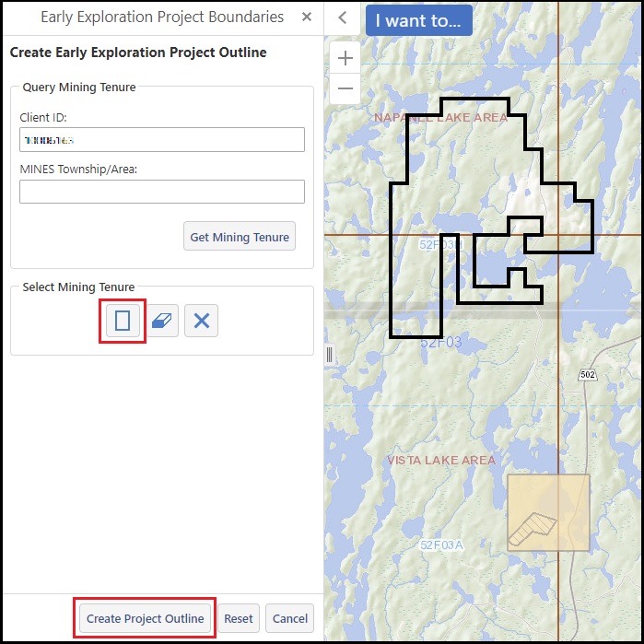
Task: Cancel the project outline creation
Action: (290, 618)
